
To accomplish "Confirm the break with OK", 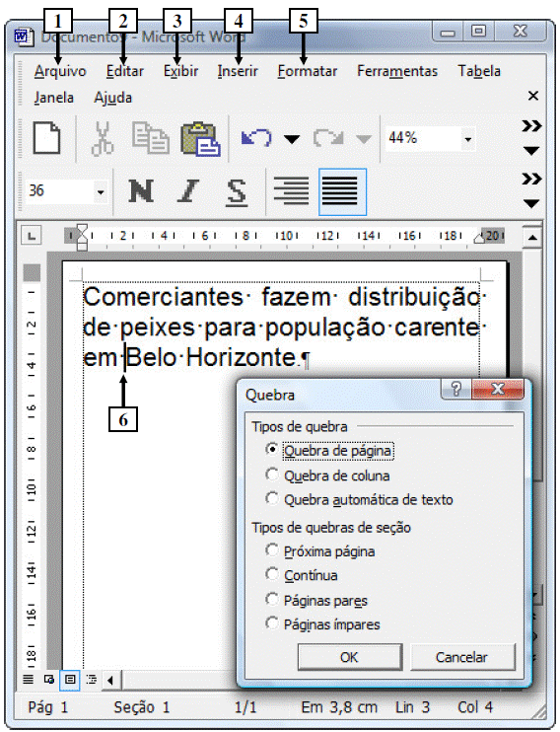I will pos(350,657).
